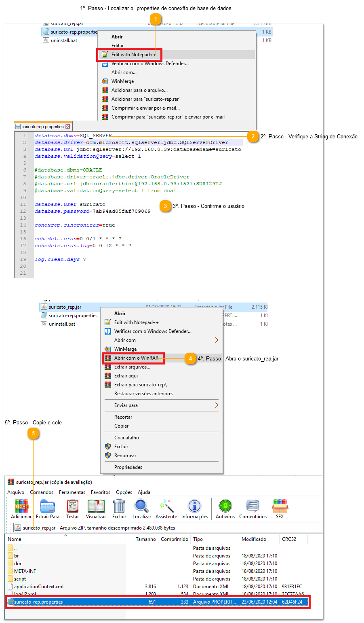
Task: Click the Extrair Para toolbar icon
Action: (x=47, y=506)
